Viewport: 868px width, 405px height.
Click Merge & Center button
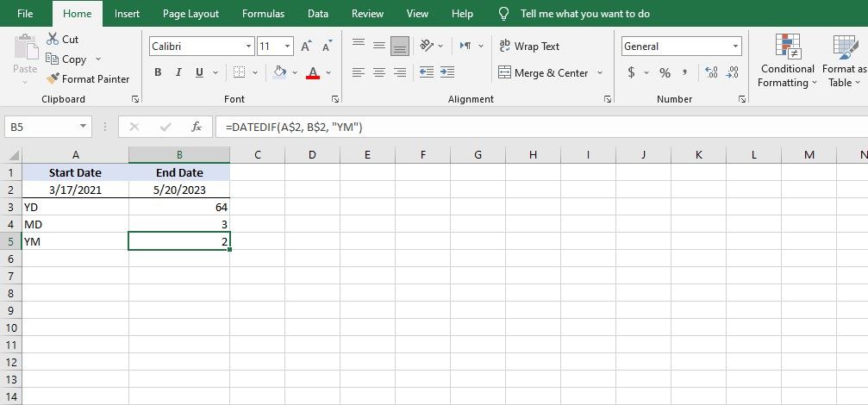tap(542, 72)
